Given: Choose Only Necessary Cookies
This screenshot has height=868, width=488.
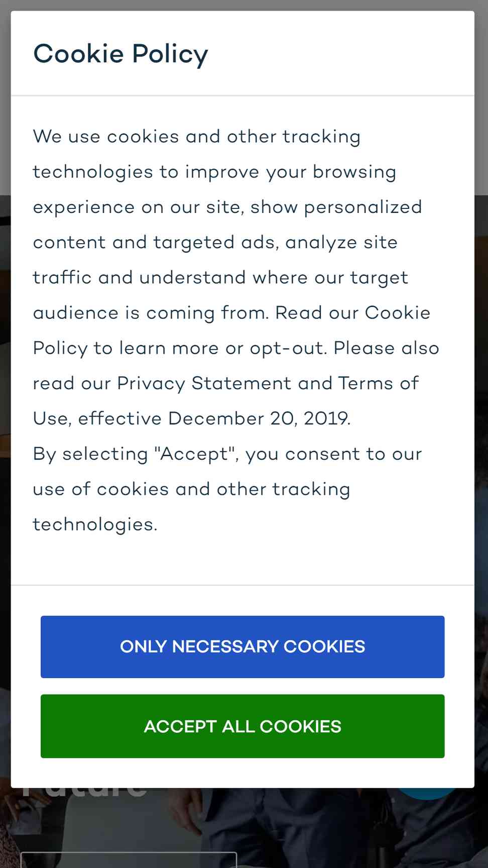Looking at the screenshot, I should (242, 646).
